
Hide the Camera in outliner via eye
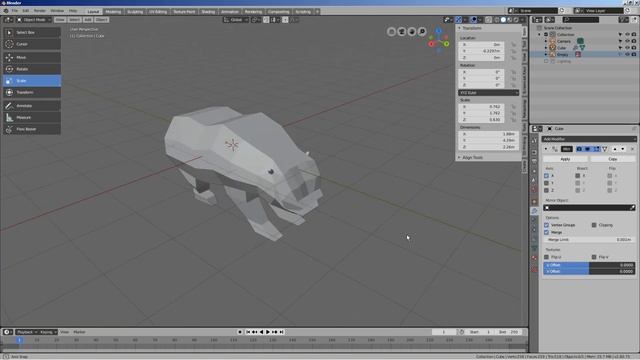click(x=627, y=41)
